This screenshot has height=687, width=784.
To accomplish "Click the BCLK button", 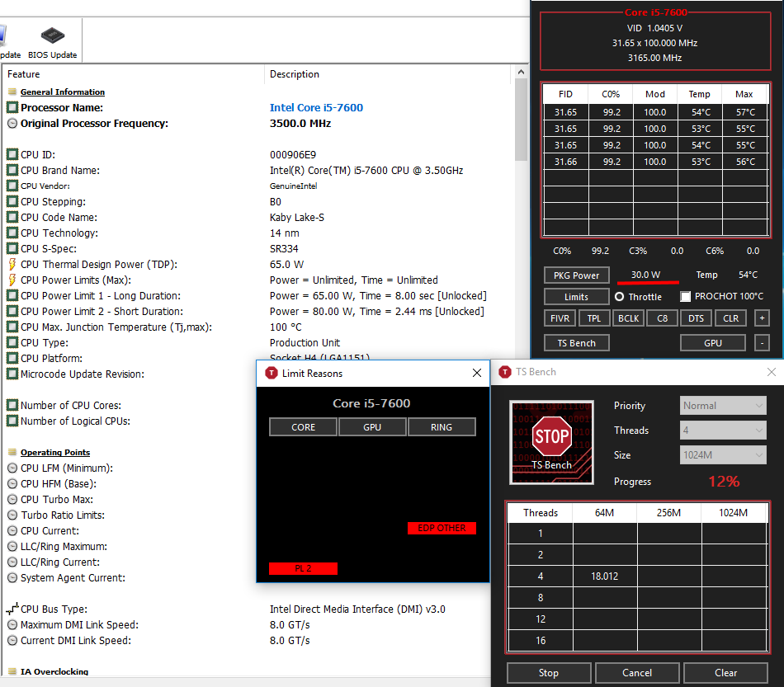I will [x=629, y=318].
